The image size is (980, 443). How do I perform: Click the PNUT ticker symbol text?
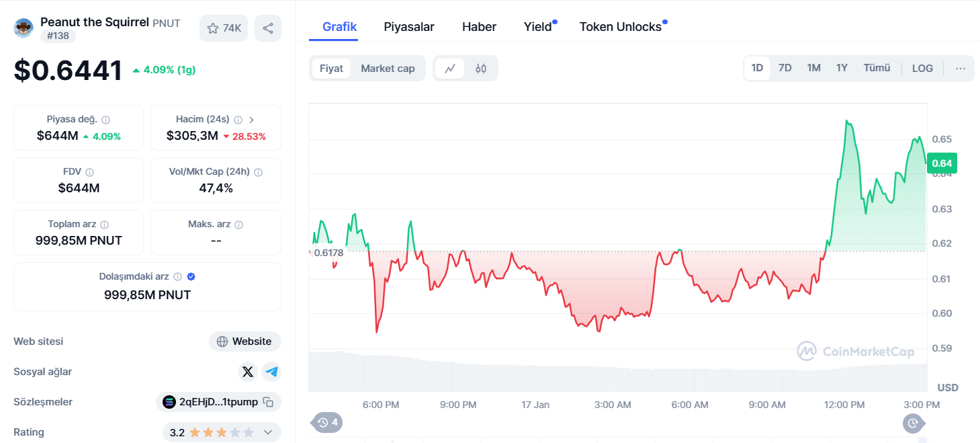coord(167,23)
